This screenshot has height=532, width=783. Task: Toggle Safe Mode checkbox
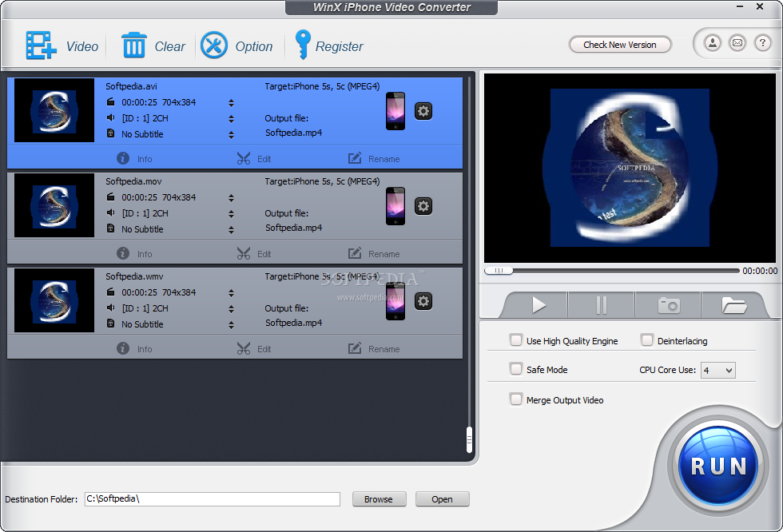pos(516,369)
